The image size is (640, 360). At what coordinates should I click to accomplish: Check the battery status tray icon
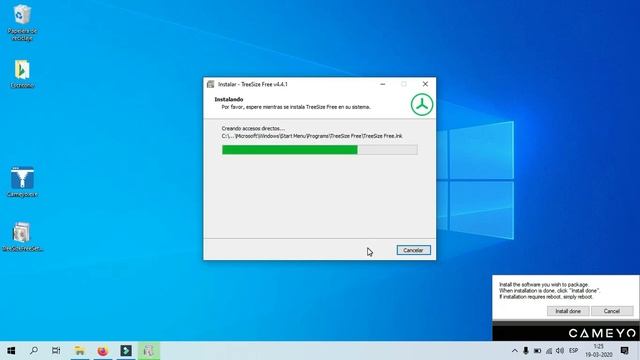538,351
